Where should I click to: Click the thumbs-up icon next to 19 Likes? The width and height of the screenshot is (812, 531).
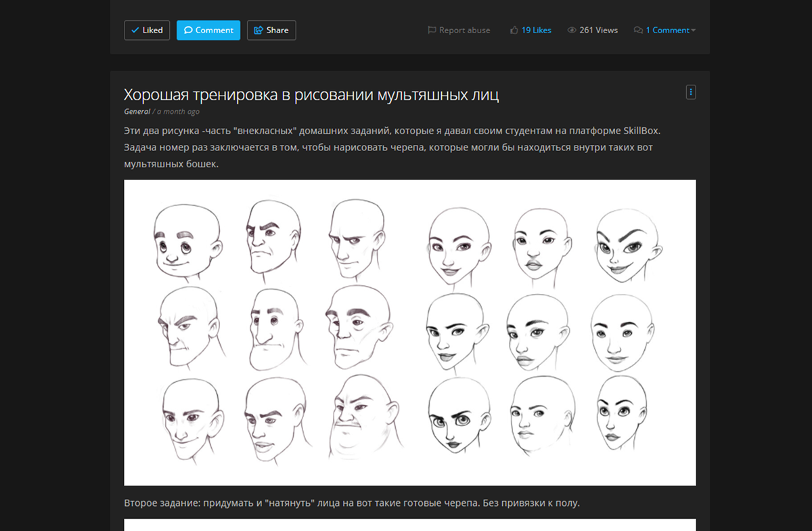point(514,30)
